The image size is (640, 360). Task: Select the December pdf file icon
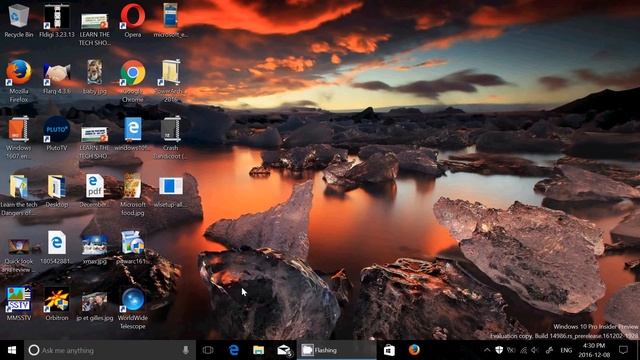pyautogui.click(x=95, y=191)
